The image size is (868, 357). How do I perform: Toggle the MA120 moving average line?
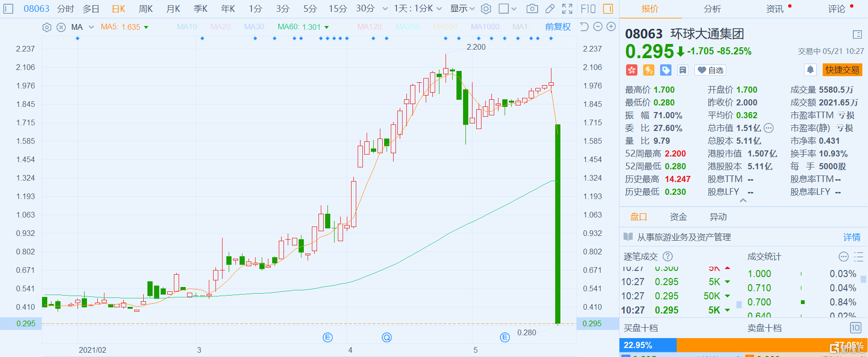pyautogui.click(x=370, y=27)
